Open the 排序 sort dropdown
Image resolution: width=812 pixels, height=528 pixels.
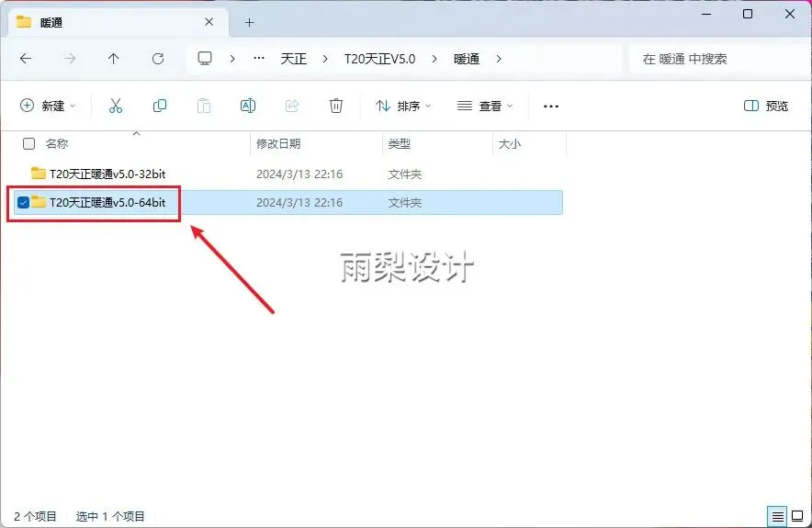[403, 106]
